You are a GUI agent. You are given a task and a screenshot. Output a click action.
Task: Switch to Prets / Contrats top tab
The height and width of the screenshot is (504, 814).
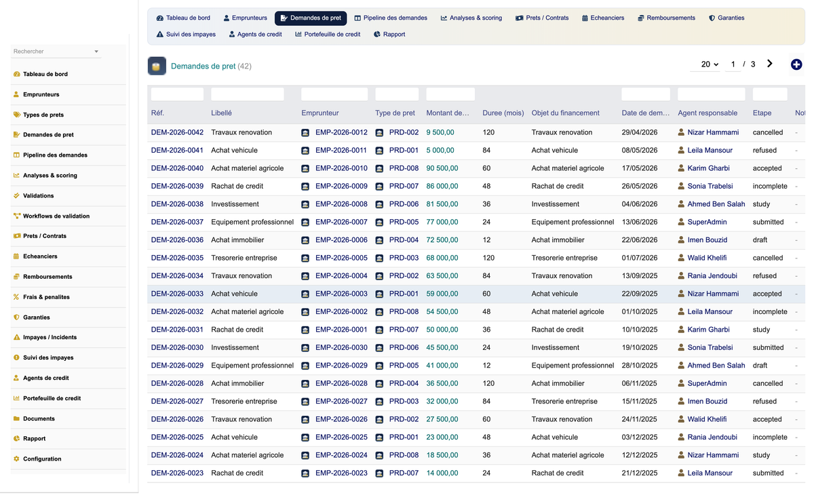(542, 18)
